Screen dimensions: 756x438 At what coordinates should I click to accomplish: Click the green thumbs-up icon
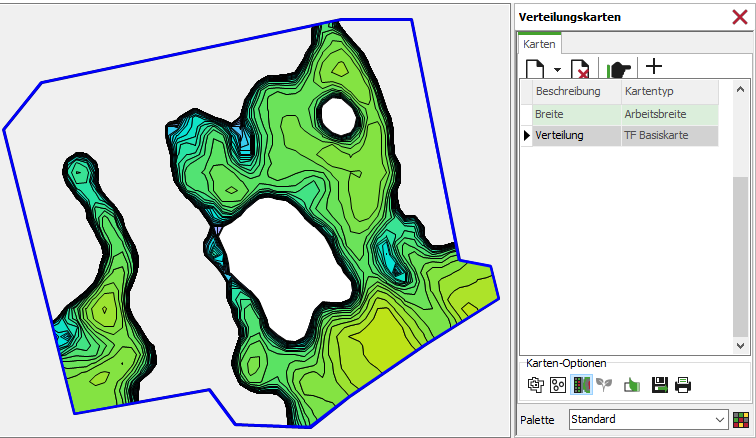tap(632, 384)
